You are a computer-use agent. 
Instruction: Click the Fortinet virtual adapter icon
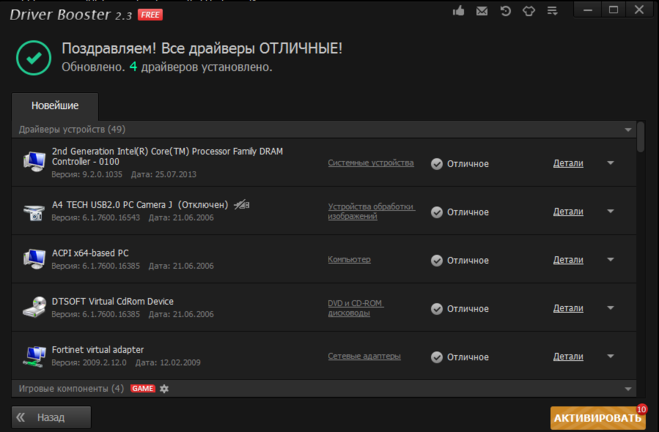(x=35, y=356)
